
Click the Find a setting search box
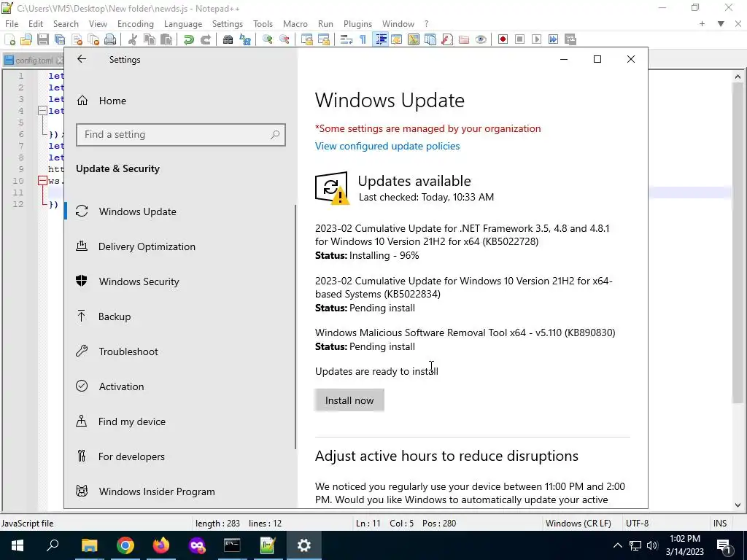tap(181, 135)
